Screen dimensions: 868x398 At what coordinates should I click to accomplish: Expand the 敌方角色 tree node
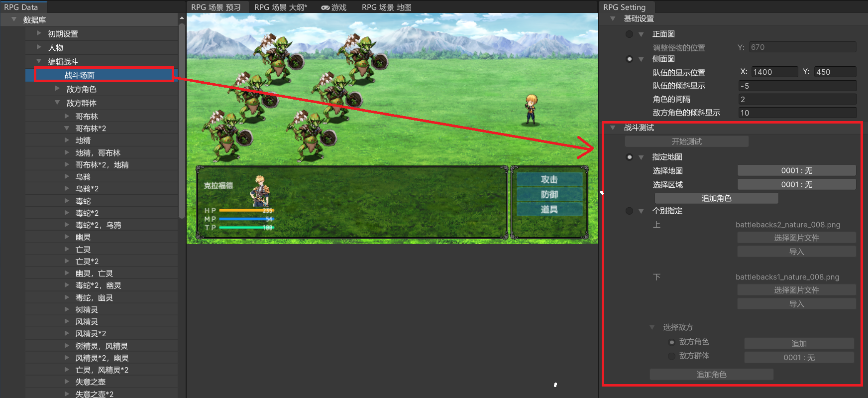[57, 89]
